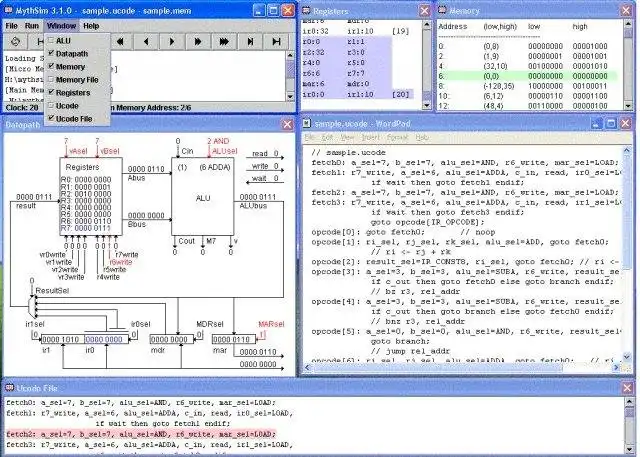
Task: Close the Datapath panel
Action: pyautogui.click(x=287, y=126)
